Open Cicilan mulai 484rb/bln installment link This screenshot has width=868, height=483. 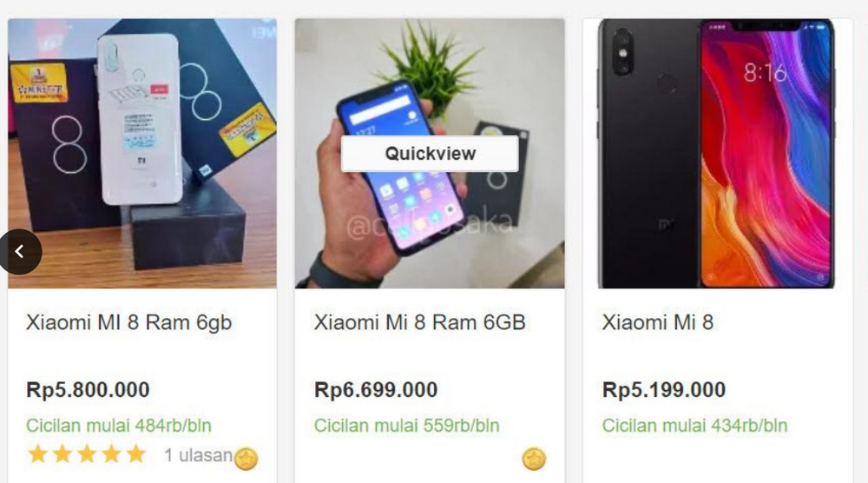point(118,426)
